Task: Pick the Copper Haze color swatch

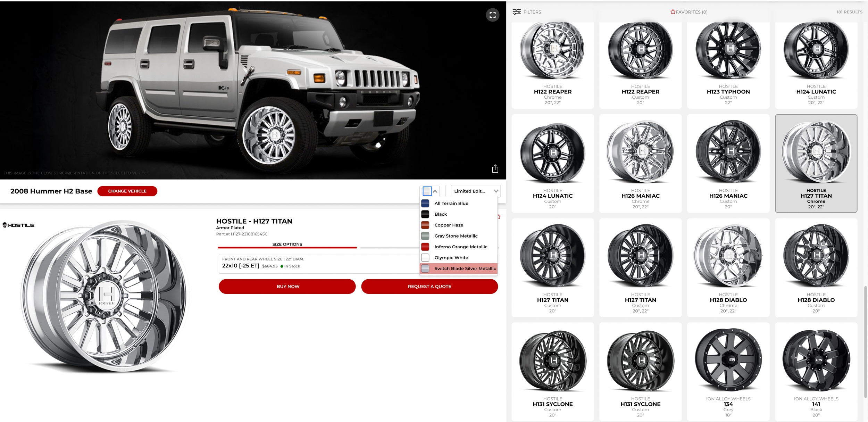Action: point(425,225)
